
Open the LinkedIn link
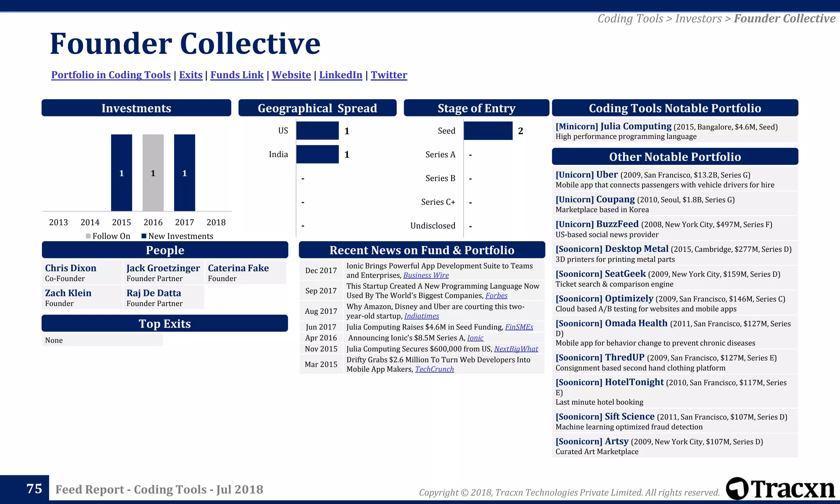[x=341, y=75]
